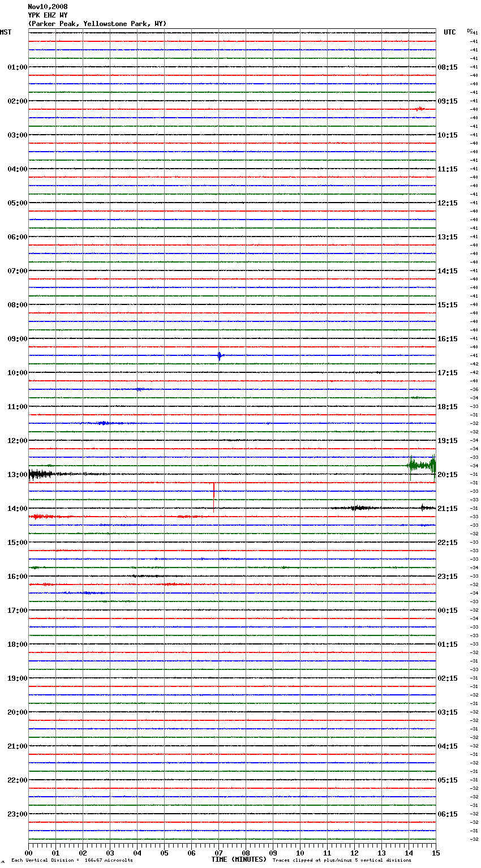Select the 23:15 UTC time label
Viewport: 481px width, 868px height.
pyautogui.click(x=448, y=577)
